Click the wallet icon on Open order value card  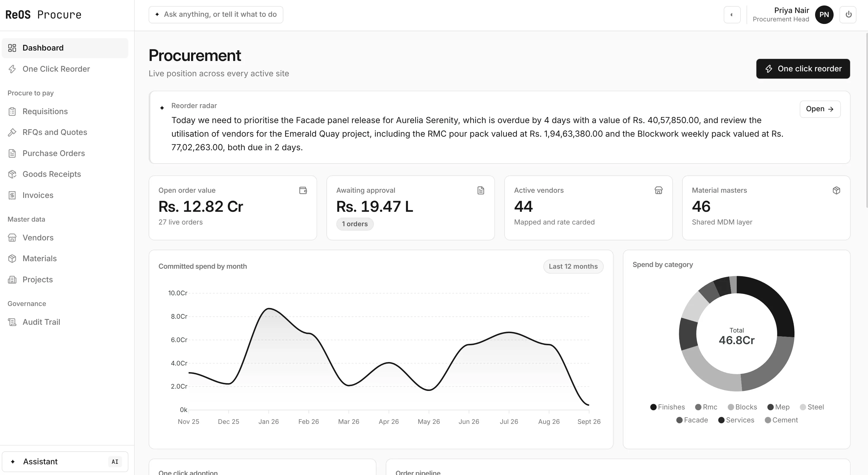[303, 190]
